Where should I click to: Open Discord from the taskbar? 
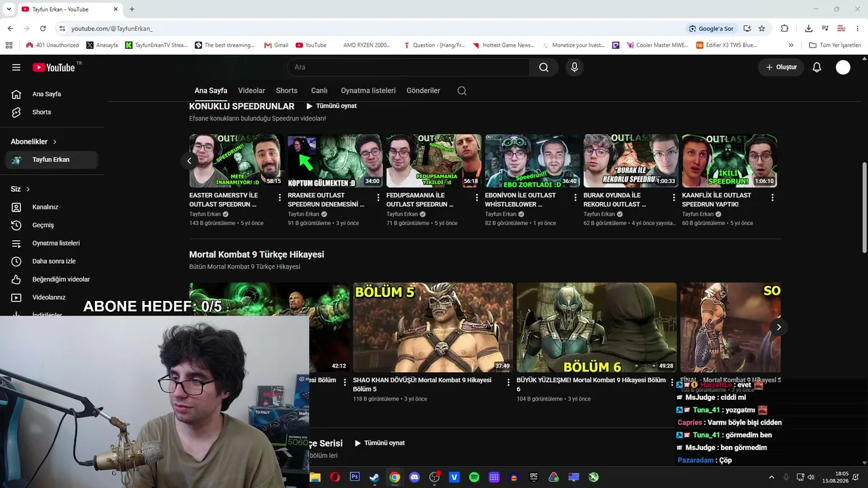click(414, 477)
